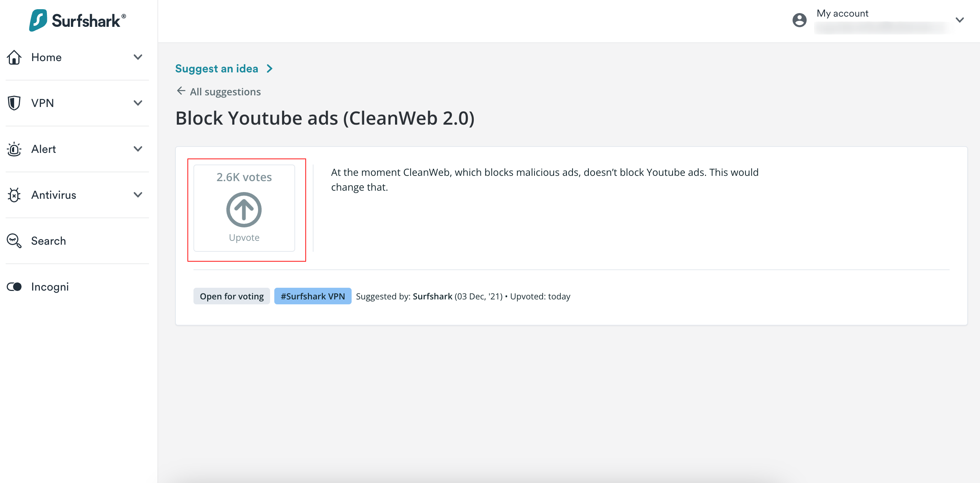Click the Incogni toggle icon
The width and height of the screenshot is (980, 483).
tap(14, 287)
